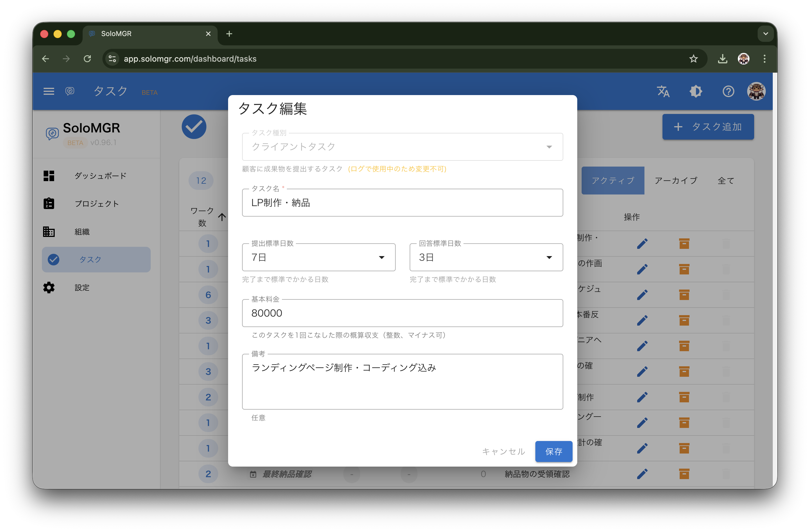Click the タスク追加 button
The image size is (810, 532).
(x=708, y=126)
